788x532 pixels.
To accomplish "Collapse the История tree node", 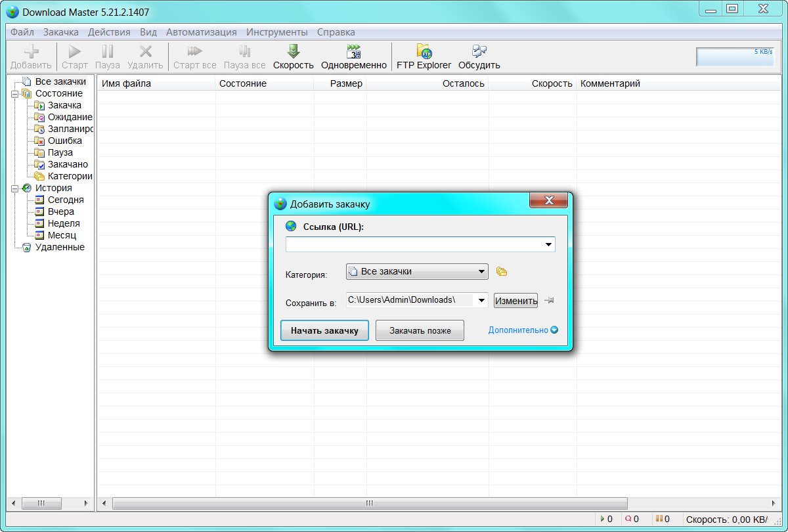I will click(x=14, y=188).
